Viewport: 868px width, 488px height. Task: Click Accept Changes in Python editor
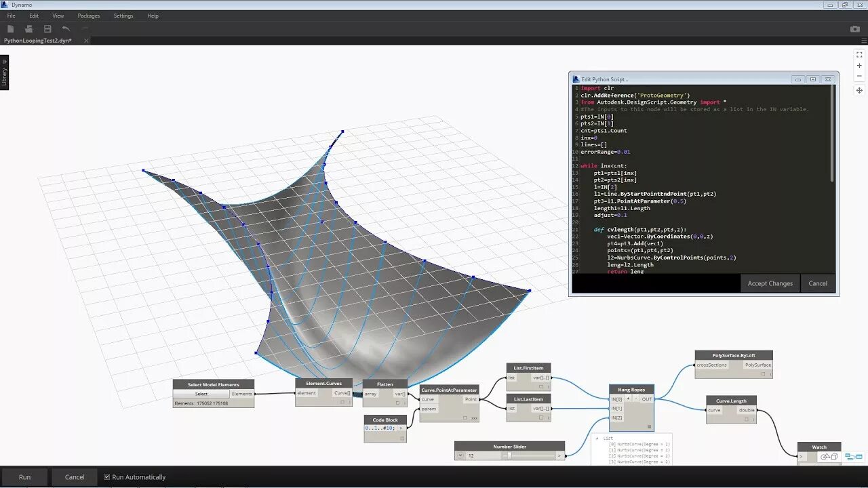tap(770, 283)
